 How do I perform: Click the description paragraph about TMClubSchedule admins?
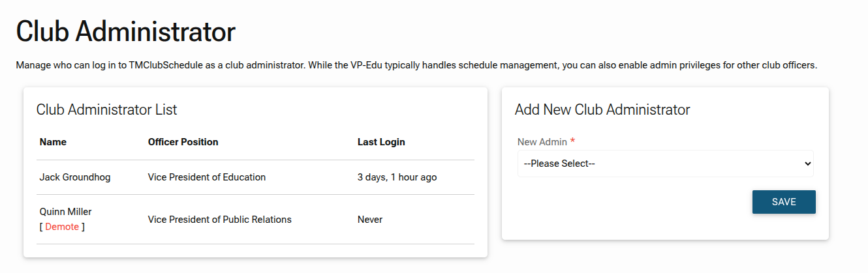pyautogui.click(x=416, y=65)
